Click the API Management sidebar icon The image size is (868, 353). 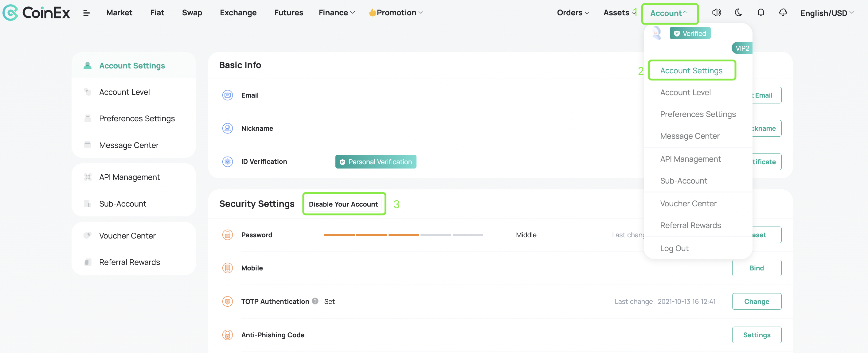[x=88, y=177]
